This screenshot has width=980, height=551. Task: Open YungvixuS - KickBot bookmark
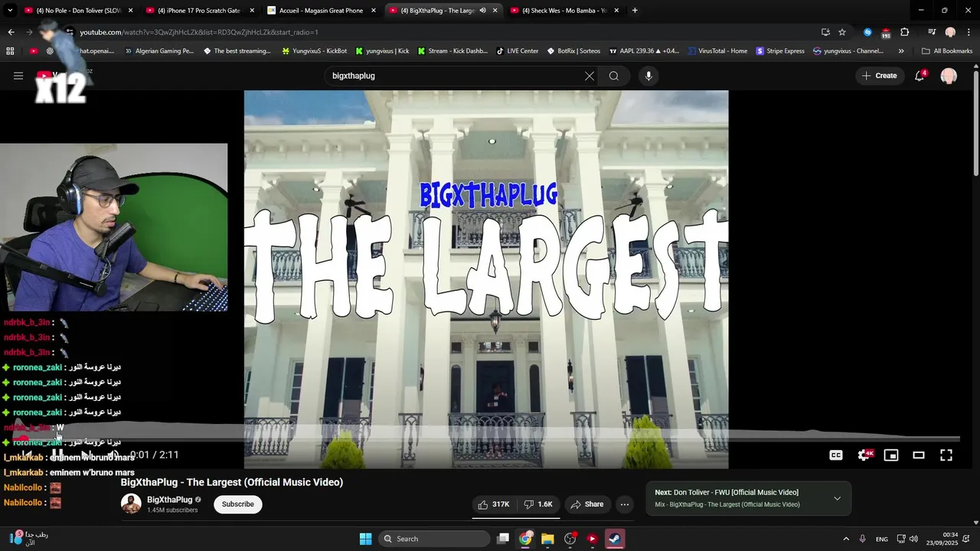[315, 51]
